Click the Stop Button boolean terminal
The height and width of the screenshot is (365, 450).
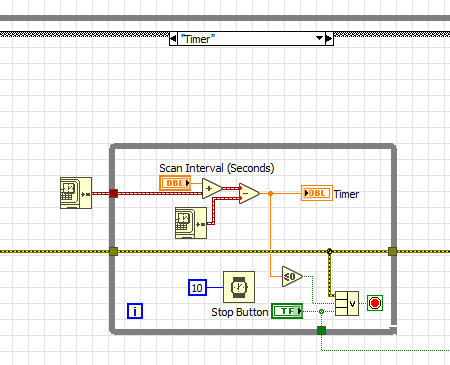pyautogui.click(x=287, y=311)
